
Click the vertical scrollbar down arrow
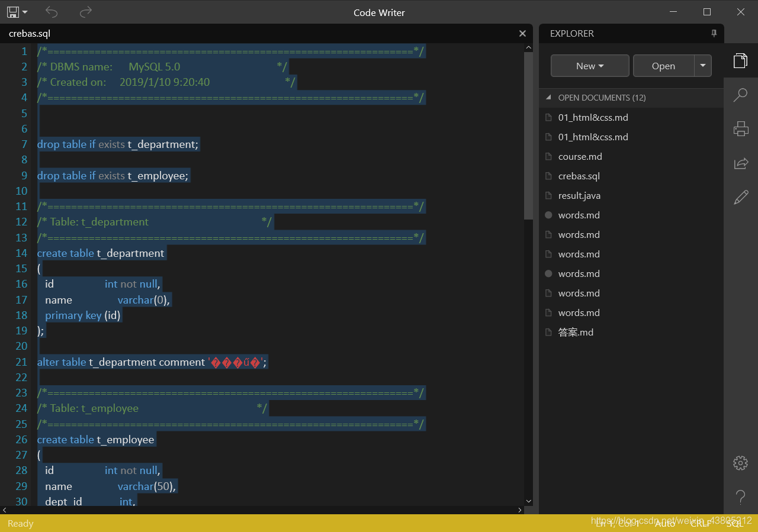pyautogui.click(x=528, y=501)
